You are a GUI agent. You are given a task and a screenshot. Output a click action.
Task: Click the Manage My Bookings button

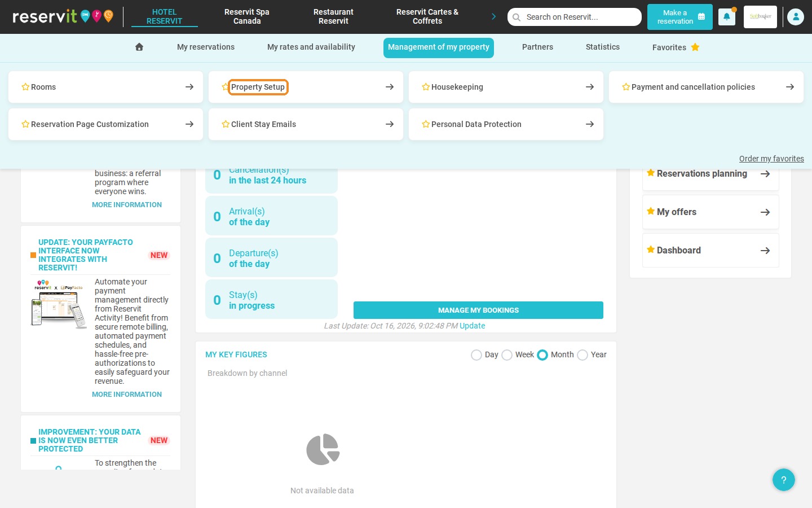point(478,310)
